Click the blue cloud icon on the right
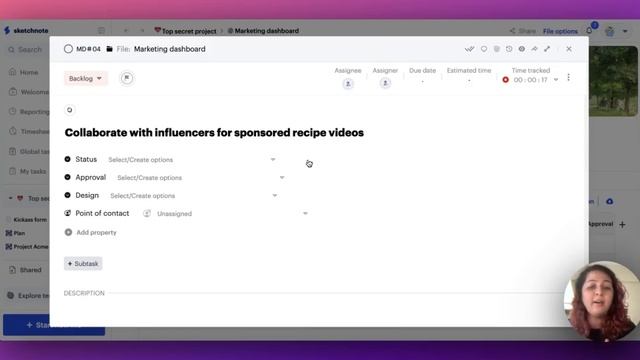The width and height of the screenshot is (640, 360). point(610,201)
